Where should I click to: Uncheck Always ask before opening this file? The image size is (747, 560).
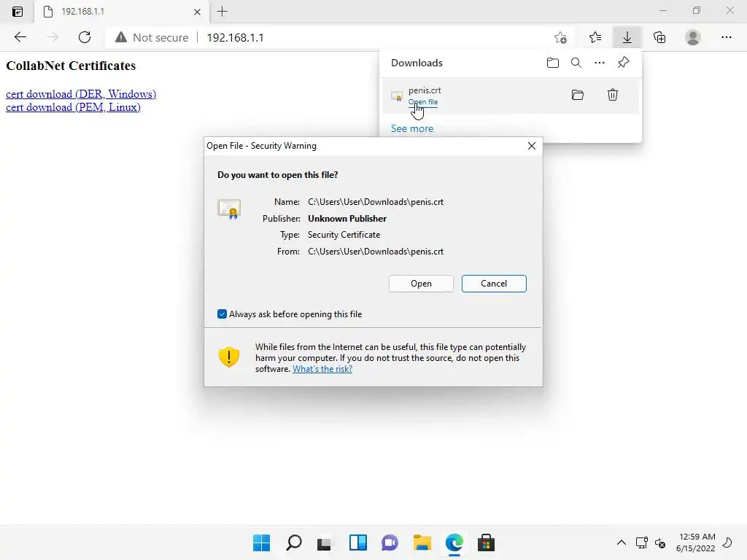pos(222,314)
